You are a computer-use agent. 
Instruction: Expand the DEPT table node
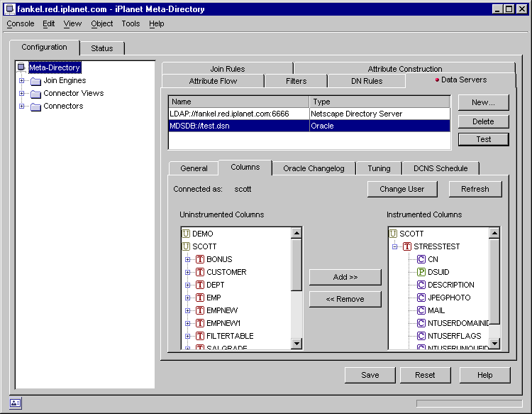point(188,285)
